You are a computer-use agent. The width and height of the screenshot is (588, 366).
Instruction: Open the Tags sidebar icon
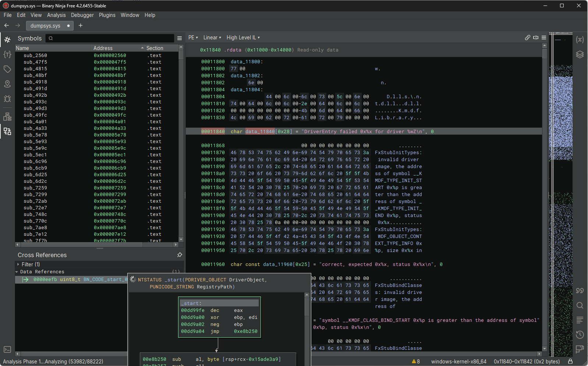(7, 69)
